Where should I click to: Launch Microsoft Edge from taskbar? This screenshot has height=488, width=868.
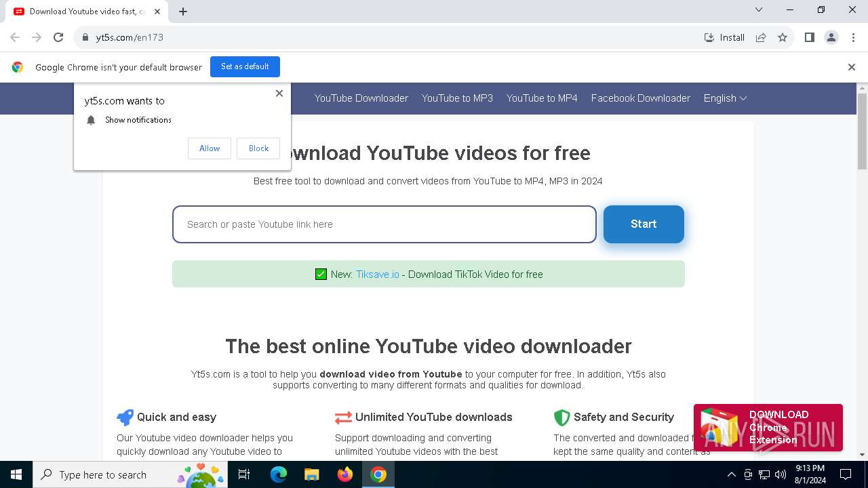279,474
